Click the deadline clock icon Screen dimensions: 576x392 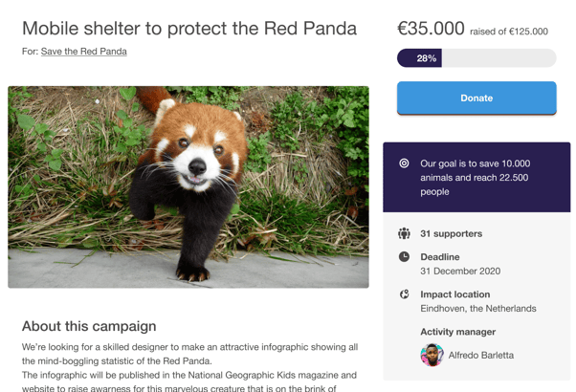(404, 257)
